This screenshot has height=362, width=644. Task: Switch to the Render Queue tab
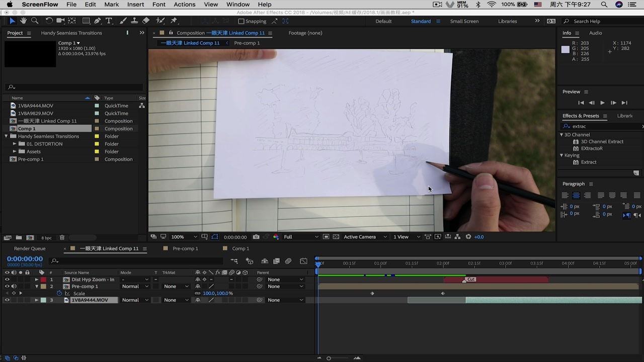click(x=30, y=248)
